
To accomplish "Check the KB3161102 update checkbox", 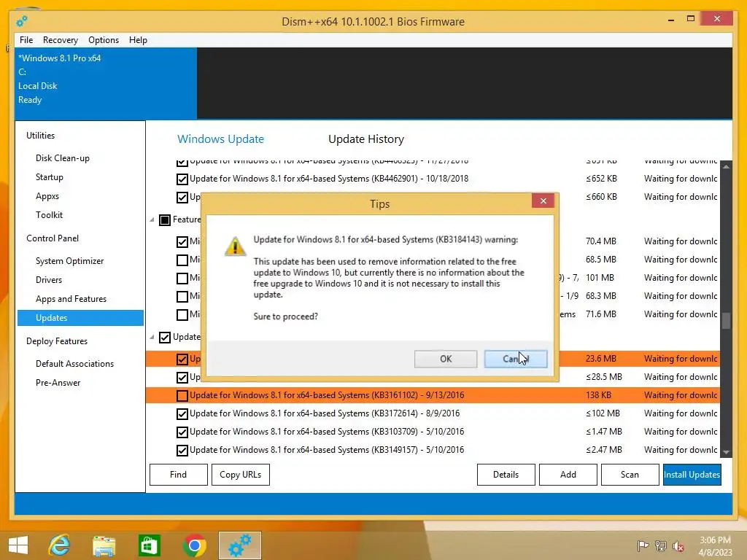I will tap(182, 396).
